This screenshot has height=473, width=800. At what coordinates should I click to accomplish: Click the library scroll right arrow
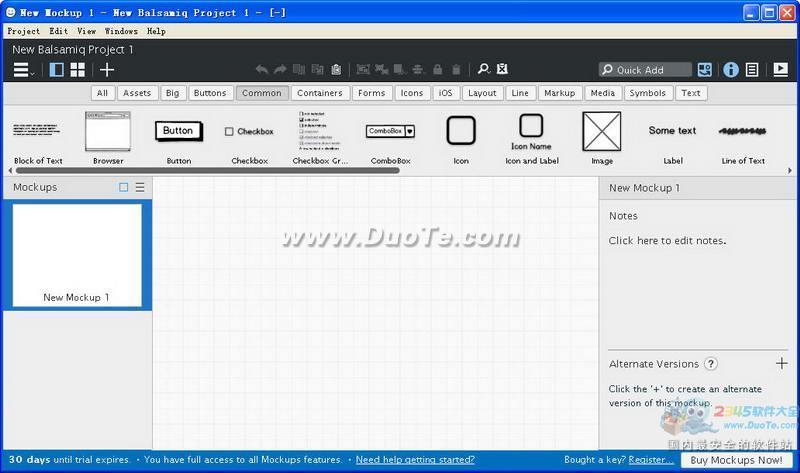coord(790,170)
